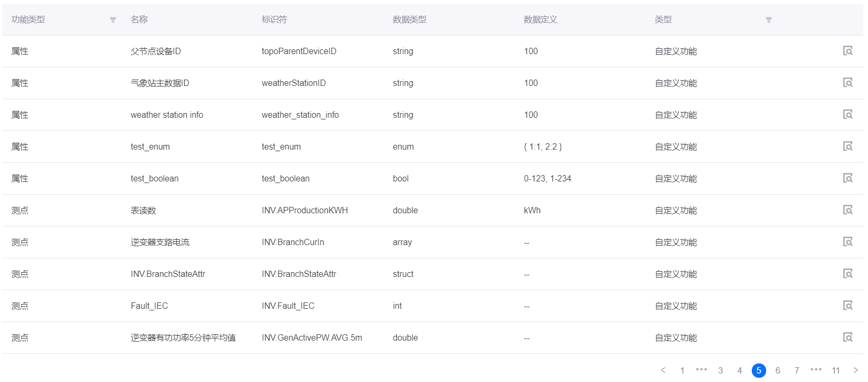
Task: Go to previous page arrow
Action: click(663, 370)
